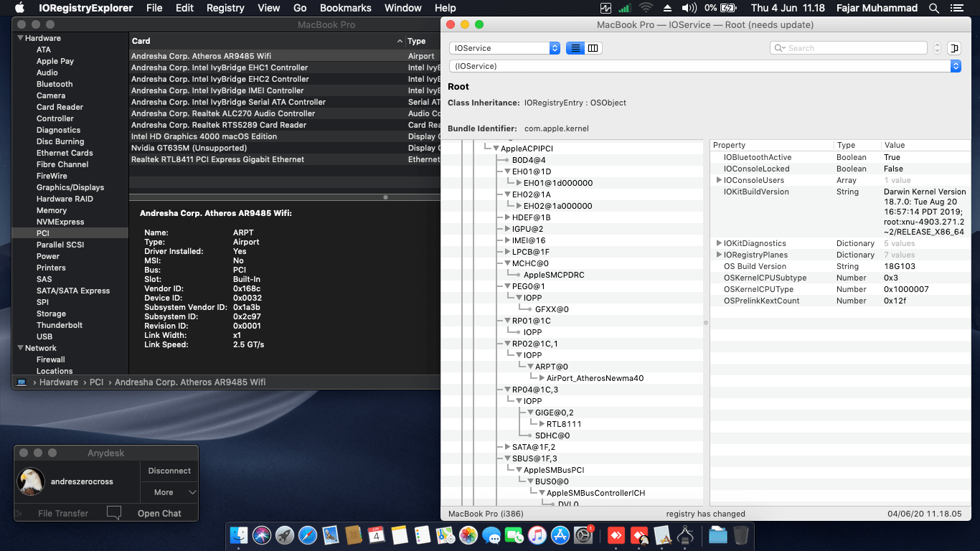Open Finder from the Dock
The width and height of the screenshot is (980, 551).
[x=239, y=535]
